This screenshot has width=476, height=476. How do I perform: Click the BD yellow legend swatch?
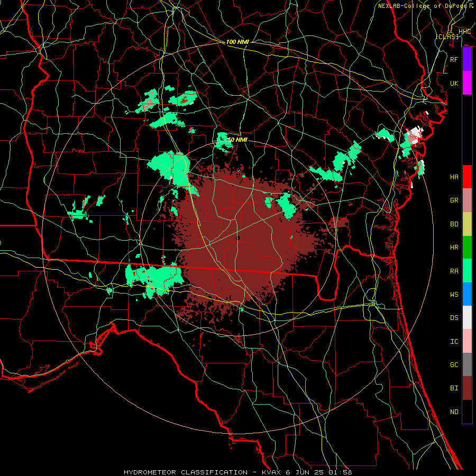[467, 224]
